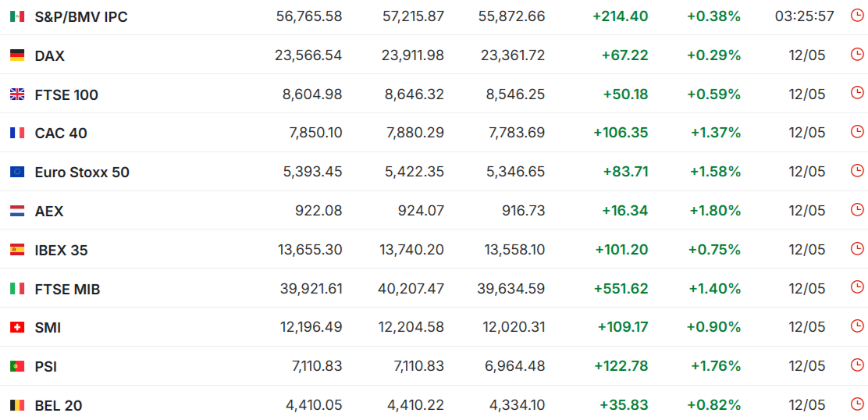The image size is (868, 420).
Task: Open the CAC 40 index link
Action: [x=61, y=133]
